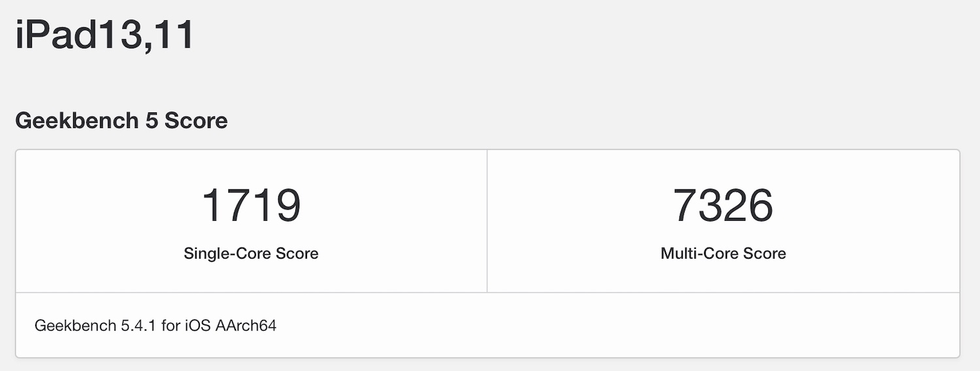Viewport: 980px width, 371px height.
Task: Click the word for in the version line
Action: pos(170,325)
